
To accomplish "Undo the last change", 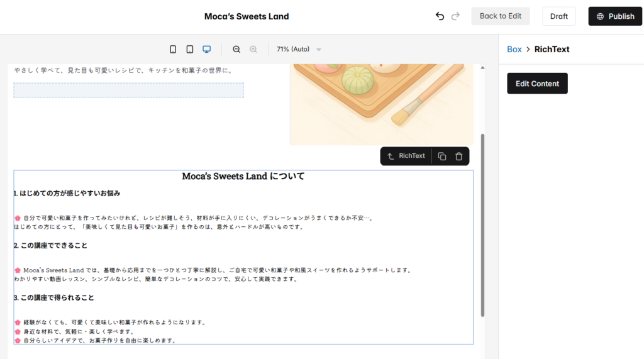I will point(440,16).
